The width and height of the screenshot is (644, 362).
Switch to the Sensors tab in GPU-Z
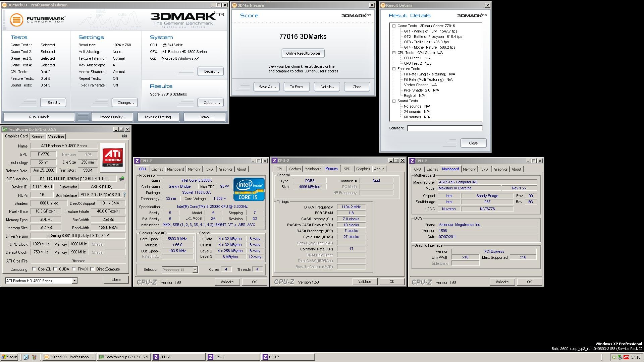coord(38,137)
